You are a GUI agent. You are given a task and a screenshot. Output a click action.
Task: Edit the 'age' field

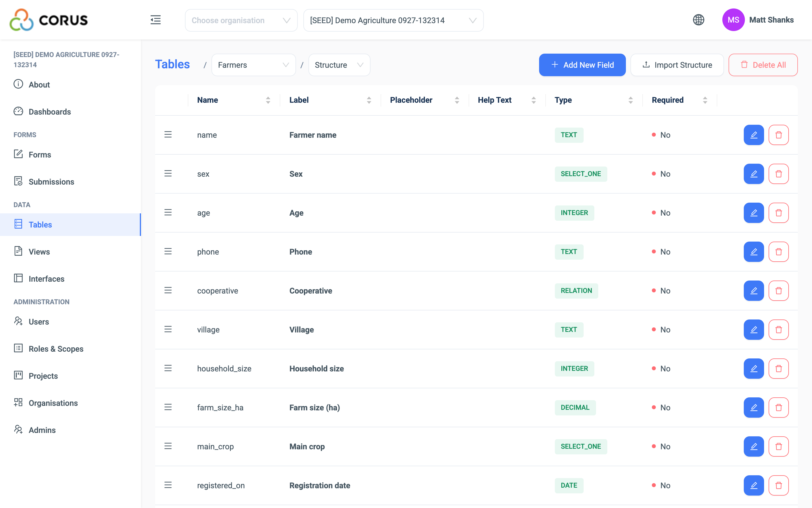(x=754, y=213)
